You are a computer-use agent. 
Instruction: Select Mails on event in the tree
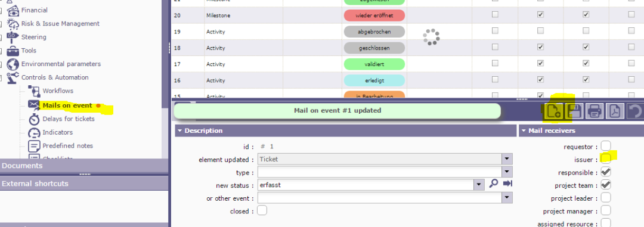pos(67,105)
